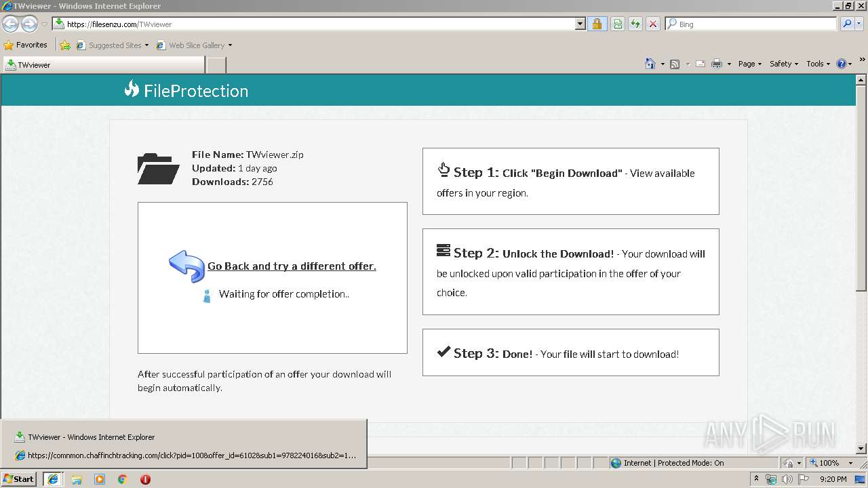Open the Tools menu
The width and height of the screenshot is (868, 488).
818,64
